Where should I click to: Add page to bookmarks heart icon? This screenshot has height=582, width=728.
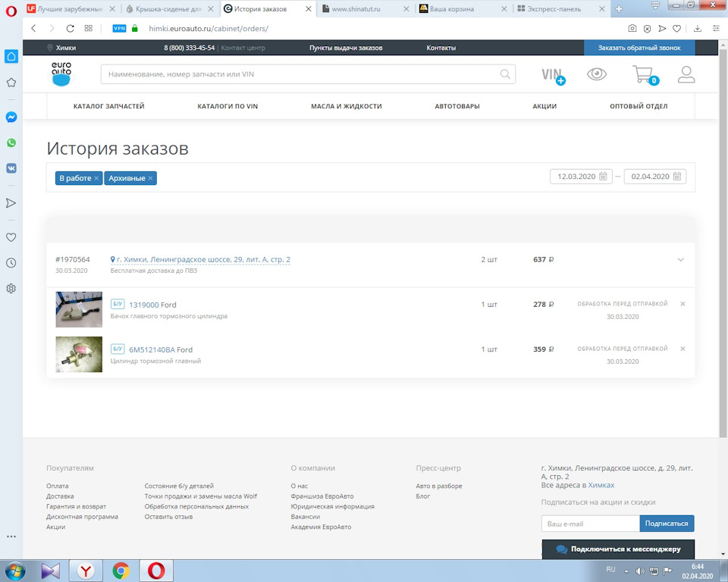pos(677,29)
